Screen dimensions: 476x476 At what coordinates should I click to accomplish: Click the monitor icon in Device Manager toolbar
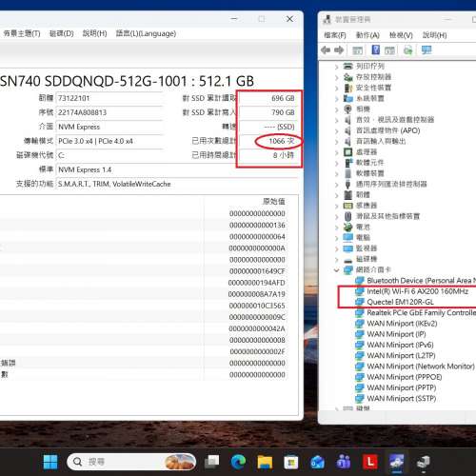pos(426,50)
